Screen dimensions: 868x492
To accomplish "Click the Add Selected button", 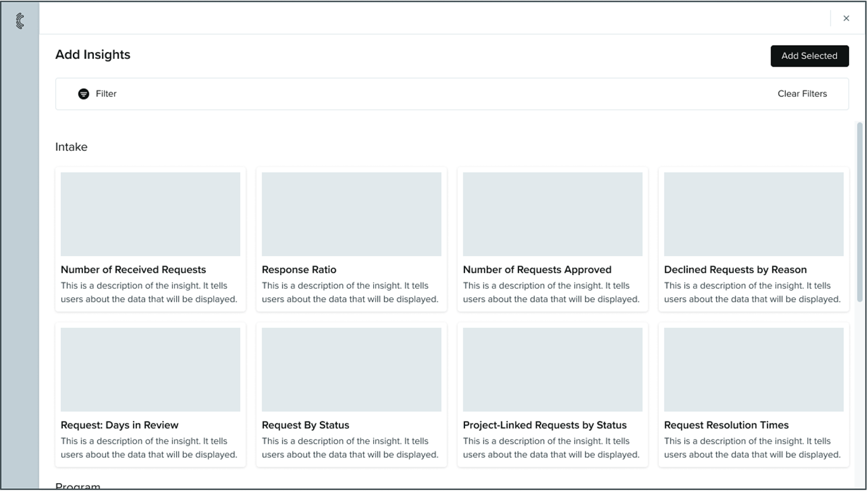I will (x=809, y=56).
